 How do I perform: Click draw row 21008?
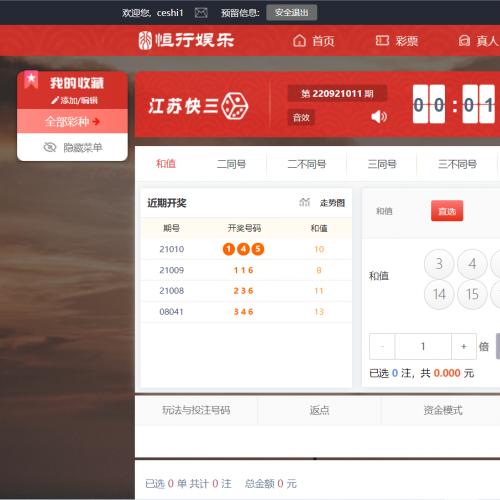(246, 291)
